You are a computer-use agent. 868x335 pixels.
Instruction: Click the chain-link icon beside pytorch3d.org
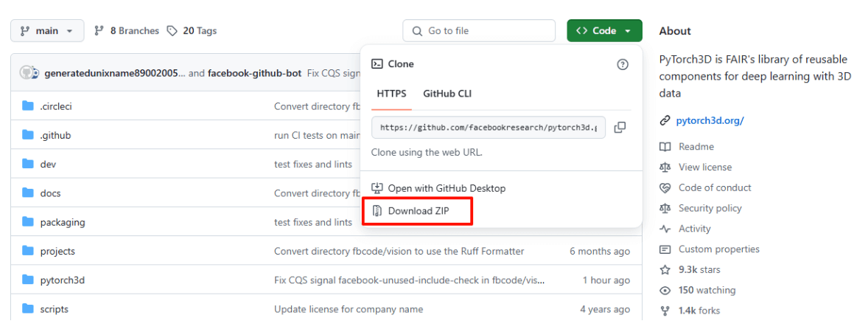point(665,120)
